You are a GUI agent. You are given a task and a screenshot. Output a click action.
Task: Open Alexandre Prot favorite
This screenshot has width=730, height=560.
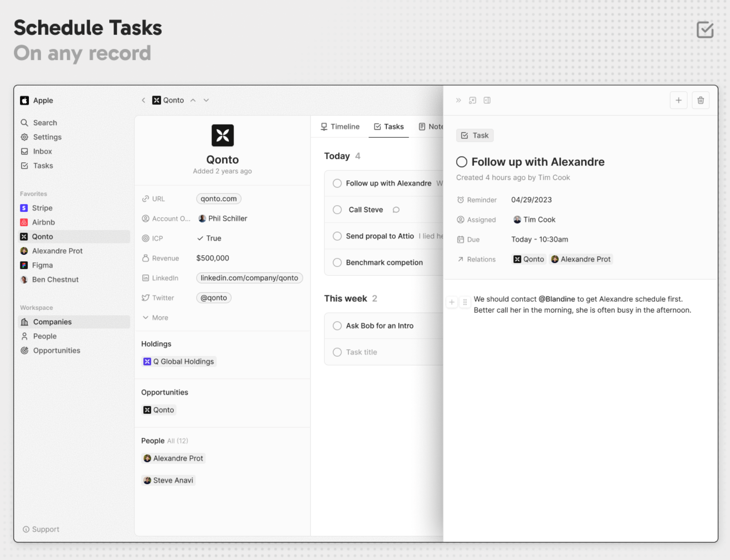(51, 251)
